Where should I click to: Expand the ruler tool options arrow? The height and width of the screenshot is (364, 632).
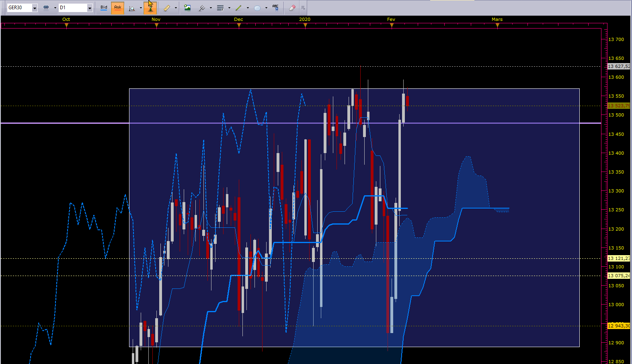click(176, 8)
